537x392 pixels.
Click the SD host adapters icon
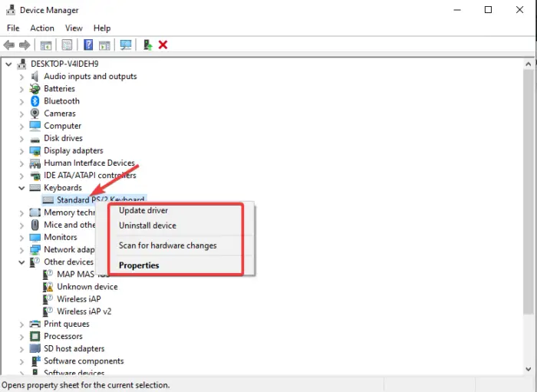click(35, 348)
